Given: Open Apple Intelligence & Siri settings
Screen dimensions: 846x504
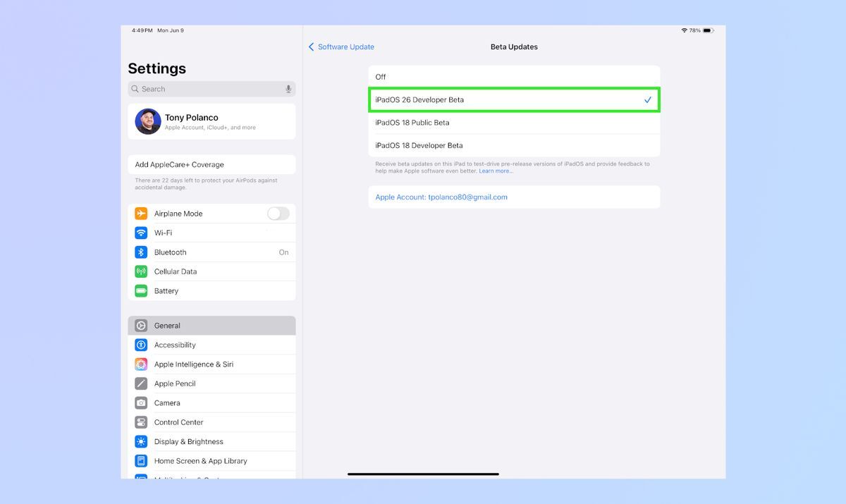Looking at the screenshot, I should tap(211, 364).
